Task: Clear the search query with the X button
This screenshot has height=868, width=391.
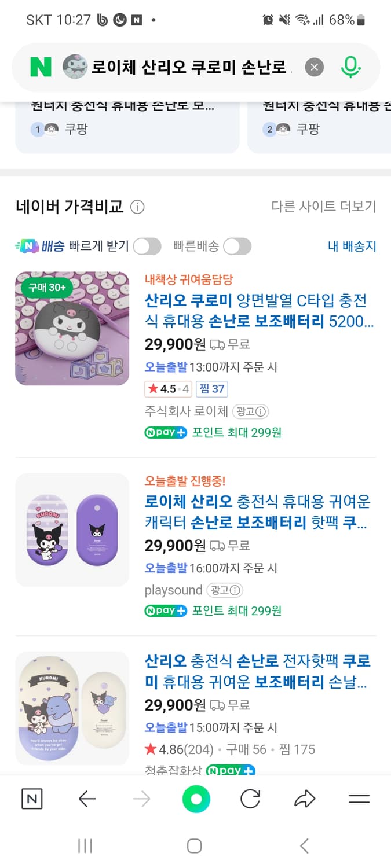Action: [x=315, y=67]
